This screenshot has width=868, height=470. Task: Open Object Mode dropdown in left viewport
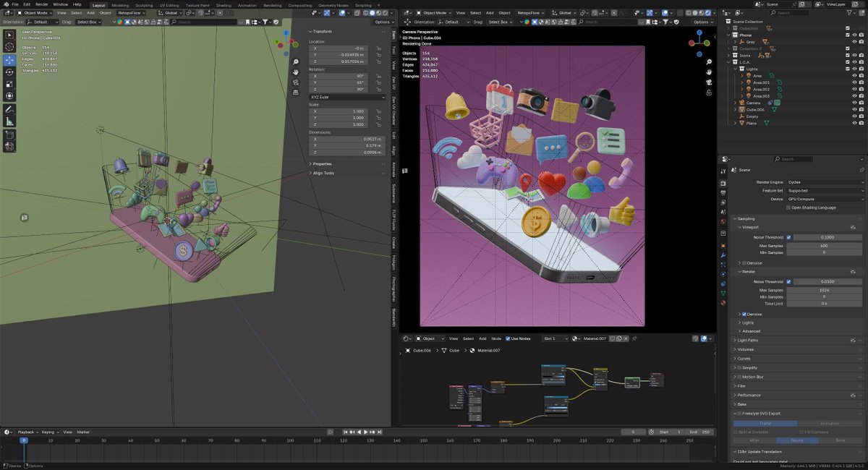34,13
